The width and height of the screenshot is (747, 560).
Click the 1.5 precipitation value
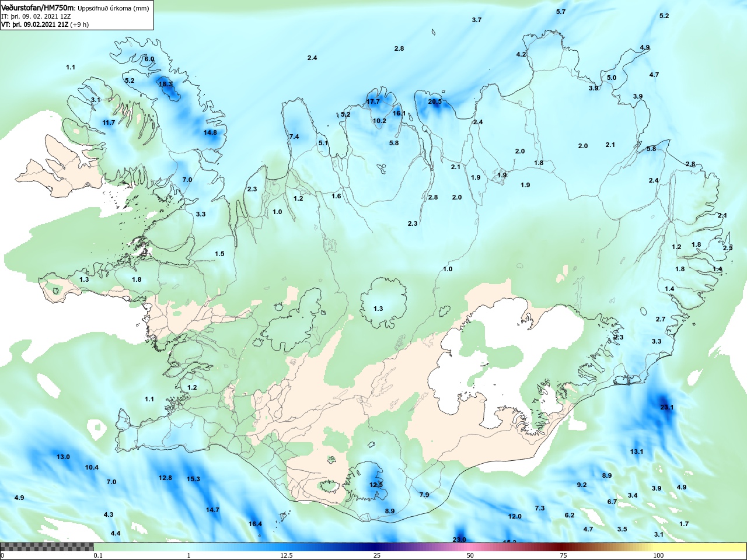[219, 254]
